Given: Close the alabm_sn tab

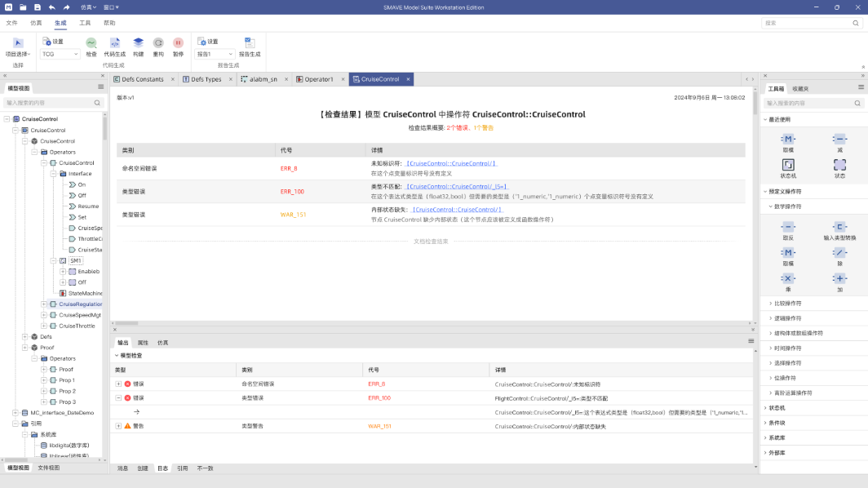Looking at the screenshot, I should (286, 79).
